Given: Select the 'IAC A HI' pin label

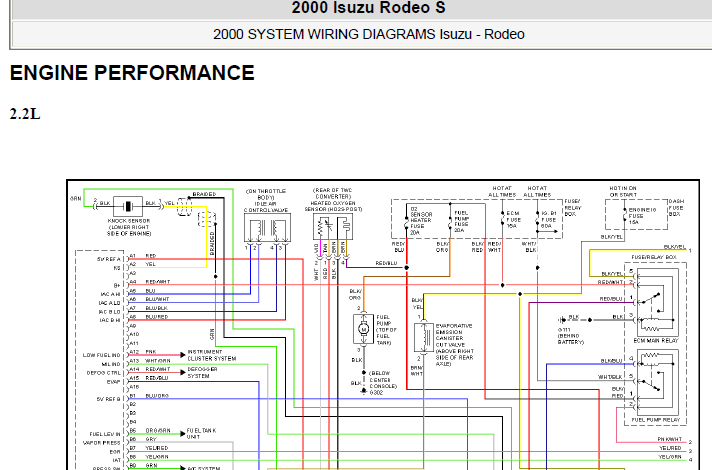Looking at the screenshot, I should coord(110,294).
